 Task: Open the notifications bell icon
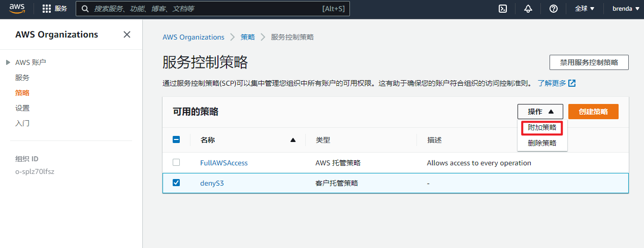pyautogui.click(x=528, y=9)
